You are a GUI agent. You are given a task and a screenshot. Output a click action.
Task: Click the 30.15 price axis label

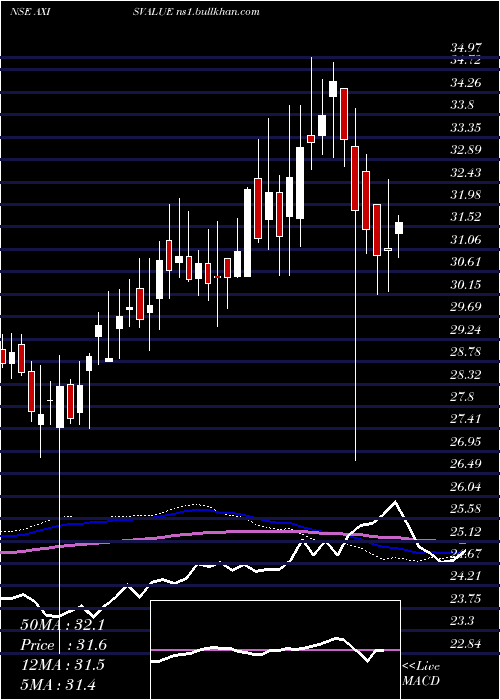466,284
